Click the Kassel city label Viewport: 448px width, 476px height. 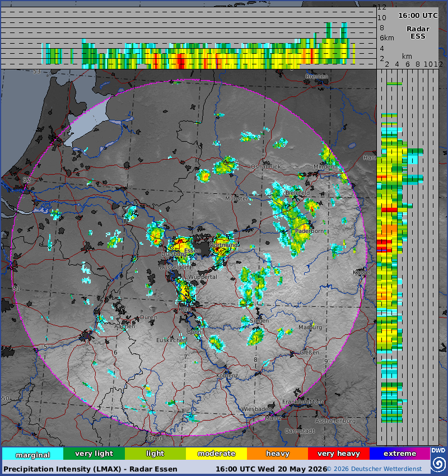362,272
